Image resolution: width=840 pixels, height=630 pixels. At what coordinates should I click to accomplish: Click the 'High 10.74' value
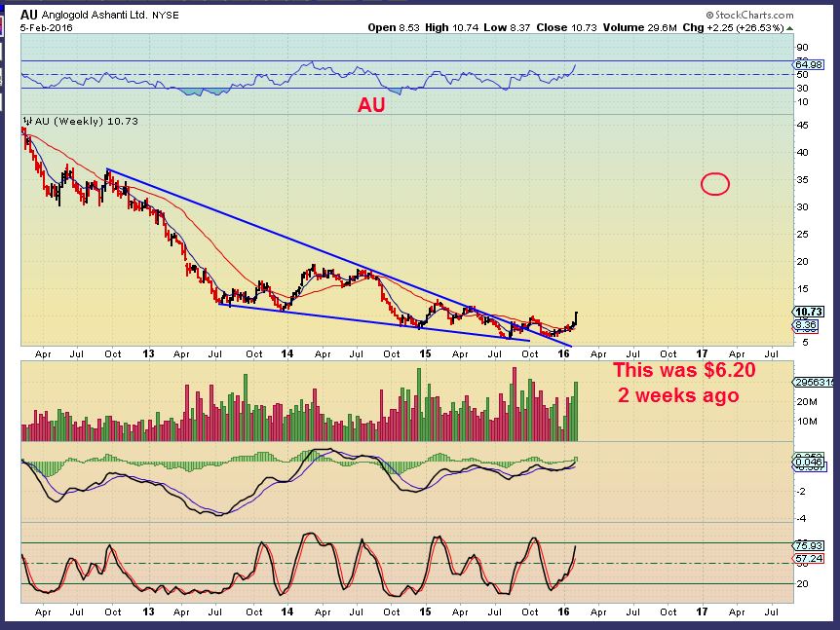451,27
